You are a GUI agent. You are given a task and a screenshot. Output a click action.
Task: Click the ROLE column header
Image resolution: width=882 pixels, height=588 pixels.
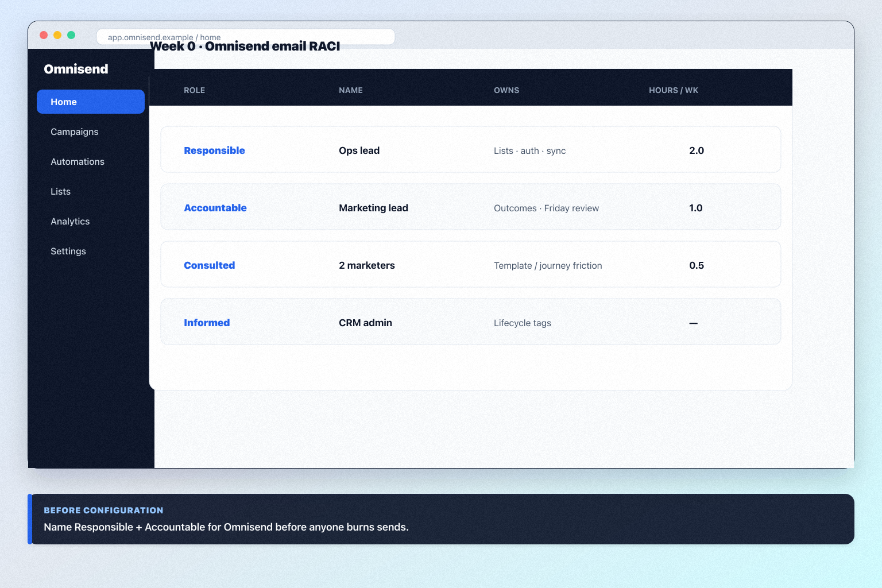[x=195, y=90]
